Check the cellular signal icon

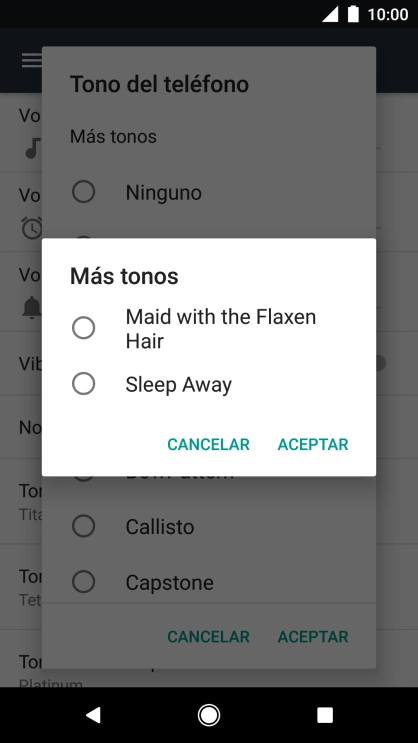330,14
